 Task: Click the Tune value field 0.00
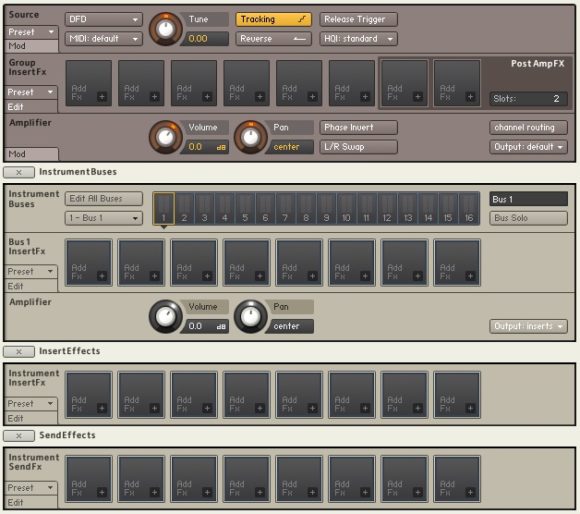click(x=206, y=38)
